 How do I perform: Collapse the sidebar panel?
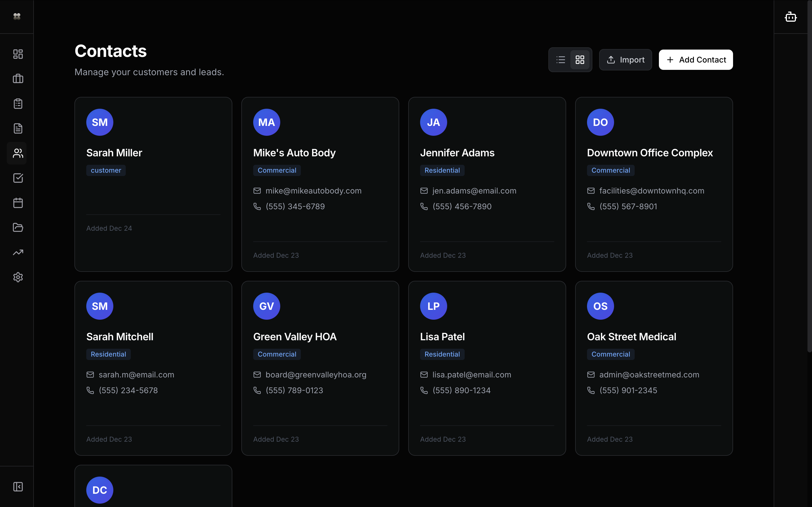(18, 486)
